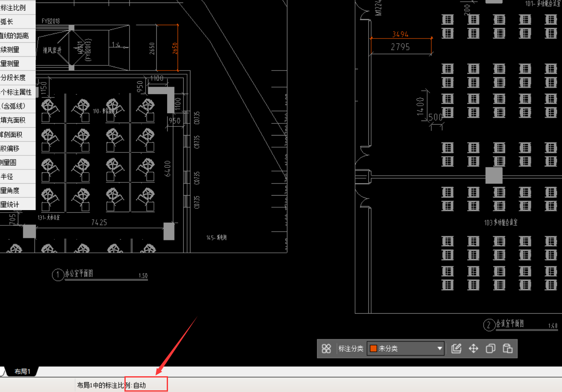Choose the 分段长度 menu entry

tap(13, 77)
